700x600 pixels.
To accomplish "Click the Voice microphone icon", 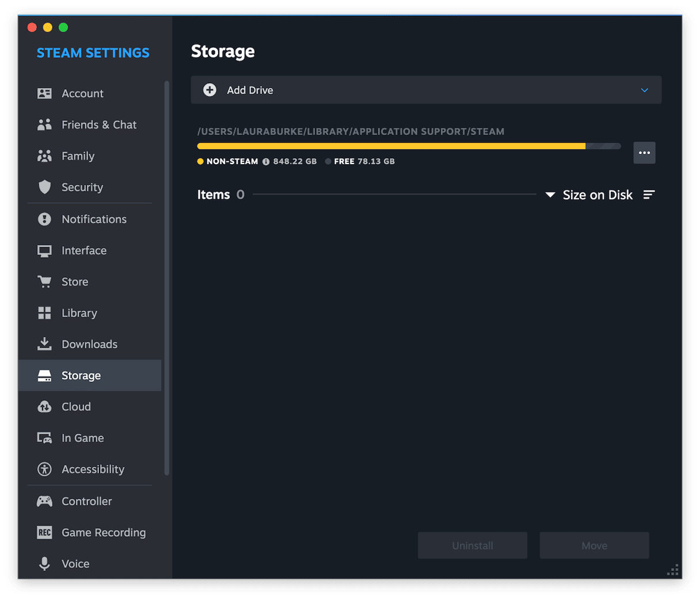I will click(x=44, y=564).
